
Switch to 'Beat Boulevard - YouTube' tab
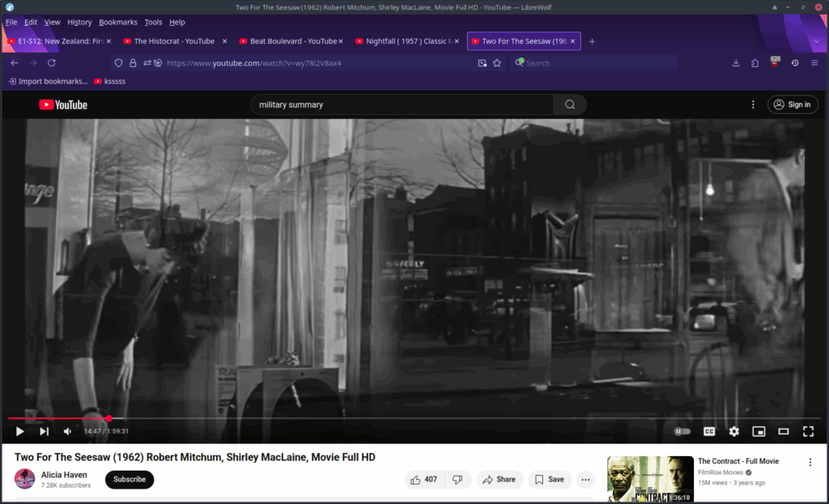pyautogui.click(x=291, y=41)
